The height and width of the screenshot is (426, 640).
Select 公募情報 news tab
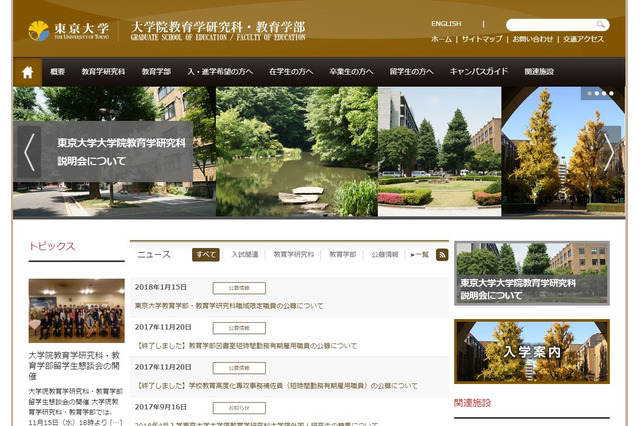click(x=385, y=255)
